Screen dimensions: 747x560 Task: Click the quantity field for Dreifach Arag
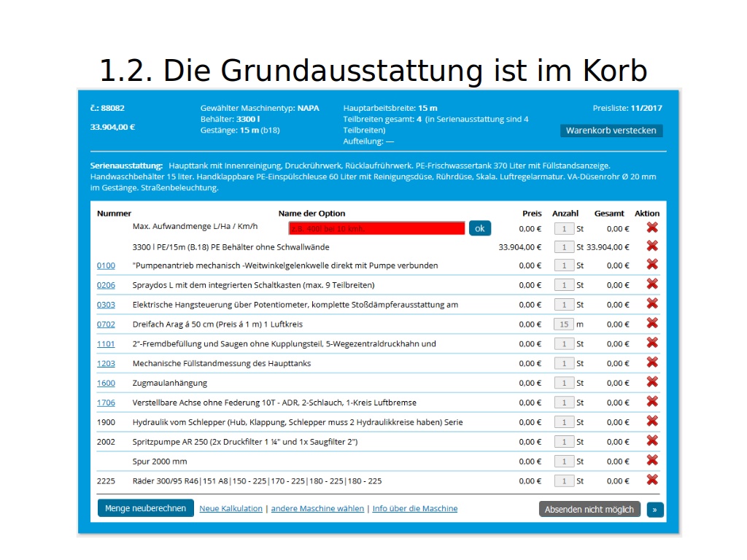coord(564,324)
